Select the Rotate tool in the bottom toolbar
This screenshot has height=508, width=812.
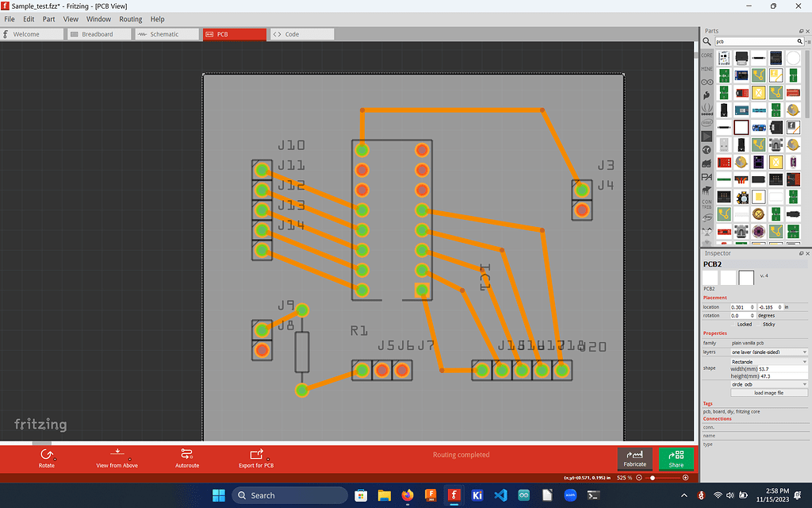pyautogui.click(x=47, y=458)
